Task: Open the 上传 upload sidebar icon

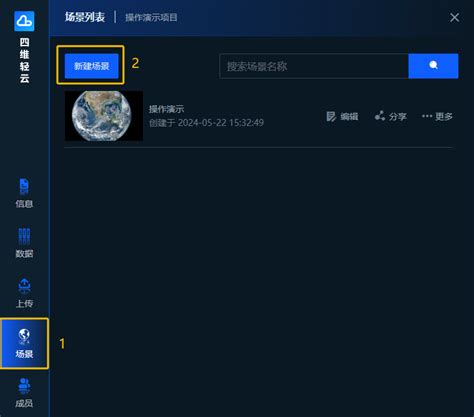Action: (24, 286)
